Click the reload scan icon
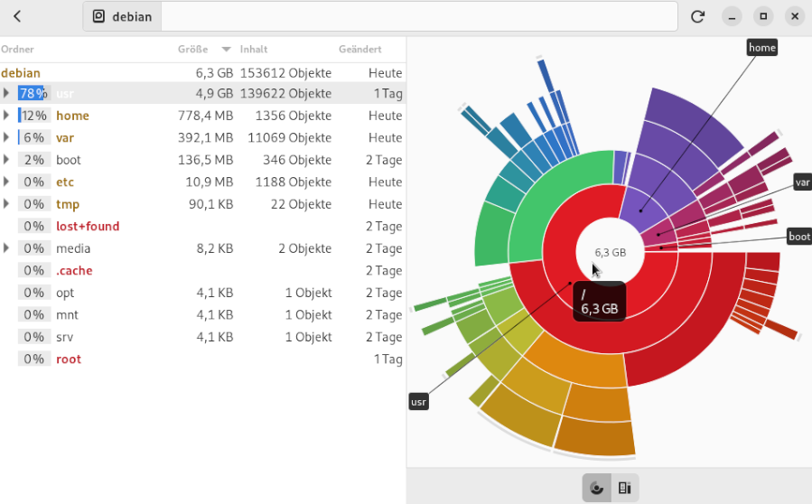This screenshot has height=504, width=812. (x=697, y=16)
